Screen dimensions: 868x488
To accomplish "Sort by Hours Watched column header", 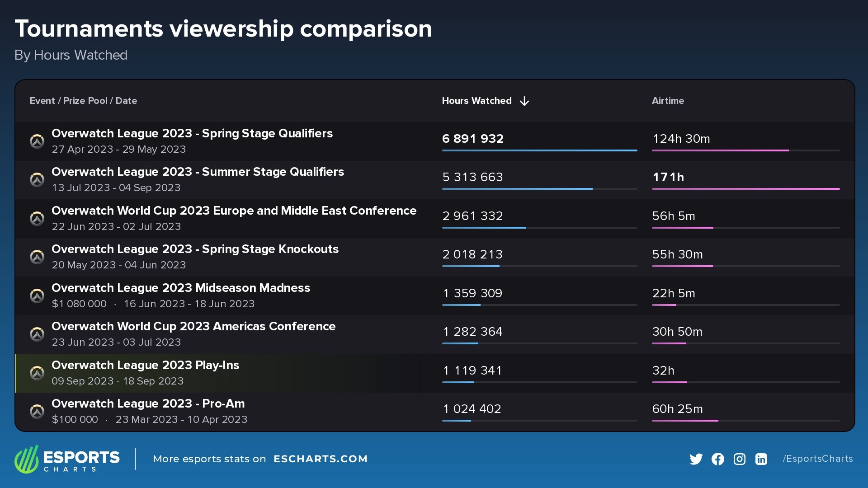I will pos(477,101).
